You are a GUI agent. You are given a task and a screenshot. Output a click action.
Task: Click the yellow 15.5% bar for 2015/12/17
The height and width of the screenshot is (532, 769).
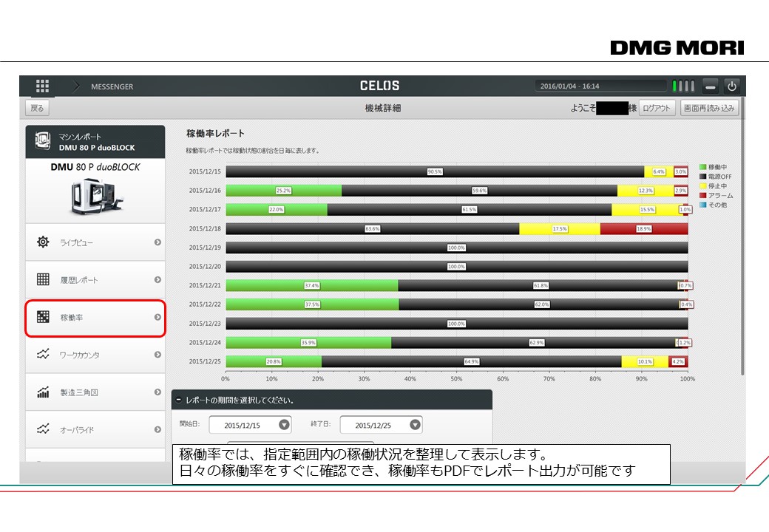pos(648,210)
